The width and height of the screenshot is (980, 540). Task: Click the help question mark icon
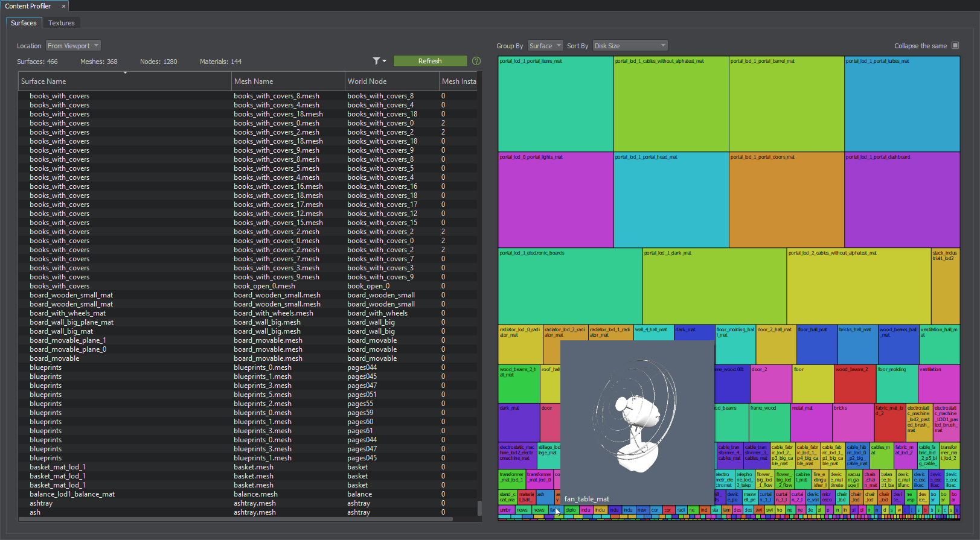(x=476, y=61)
